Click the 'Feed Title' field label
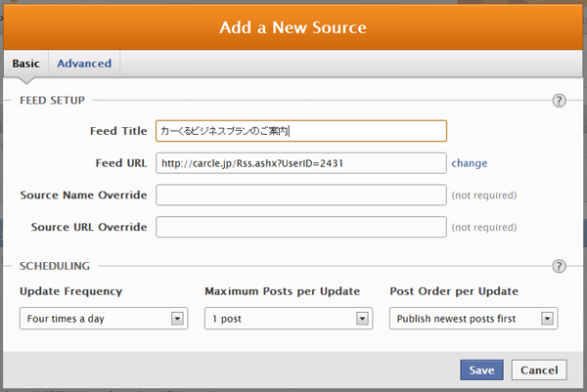587x392 pixels. tap(116, 130)
